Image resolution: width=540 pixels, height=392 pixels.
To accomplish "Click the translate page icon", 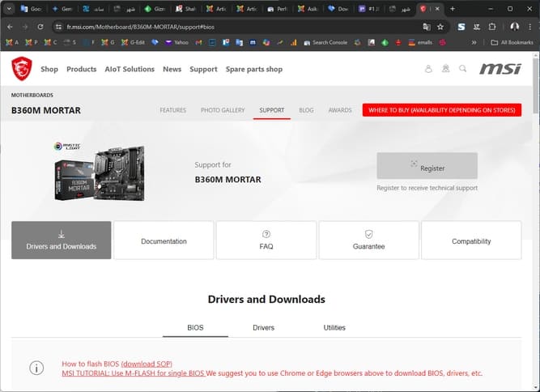I will 427,27.
